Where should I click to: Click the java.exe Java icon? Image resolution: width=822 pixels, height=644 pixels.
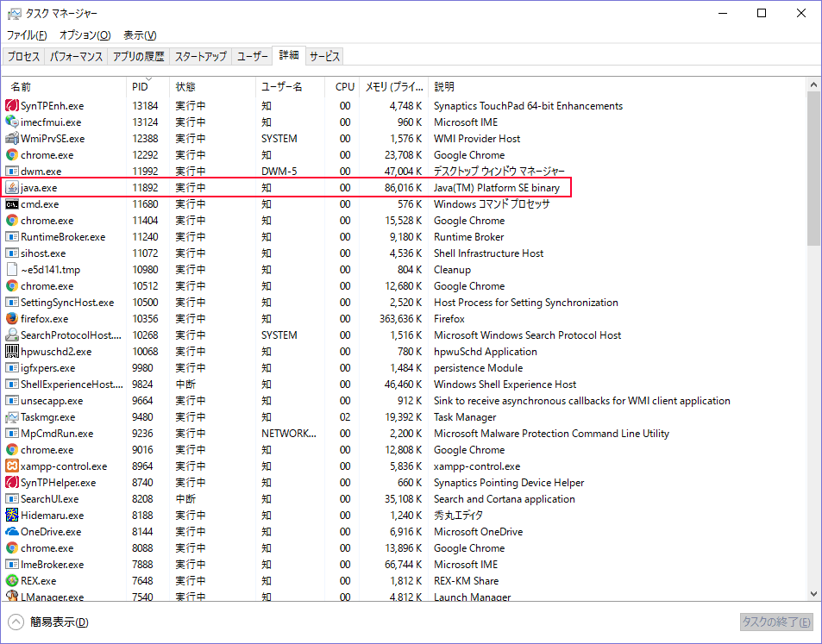tap(12, 188)
